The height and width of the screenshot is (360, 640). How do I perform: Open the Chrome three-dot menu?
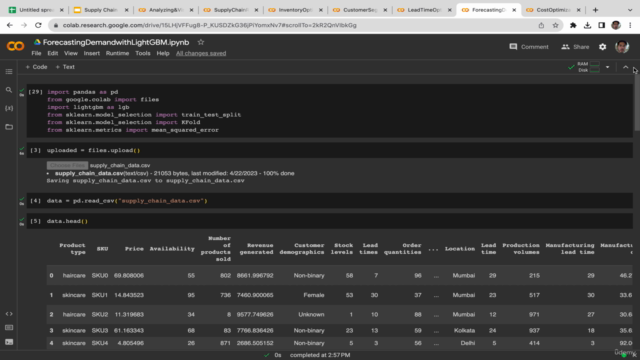click(x=630, y=25)
